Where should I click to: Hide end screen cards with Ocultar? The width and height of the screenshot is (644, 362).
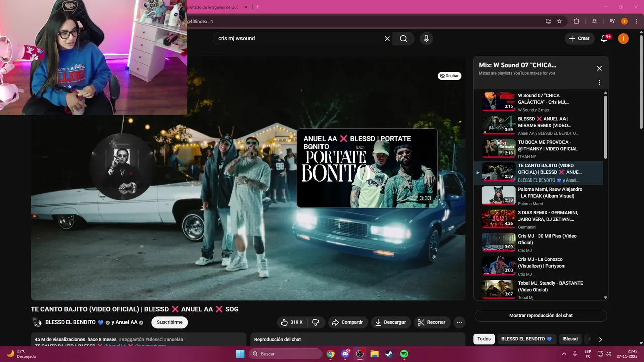(449, 76)
